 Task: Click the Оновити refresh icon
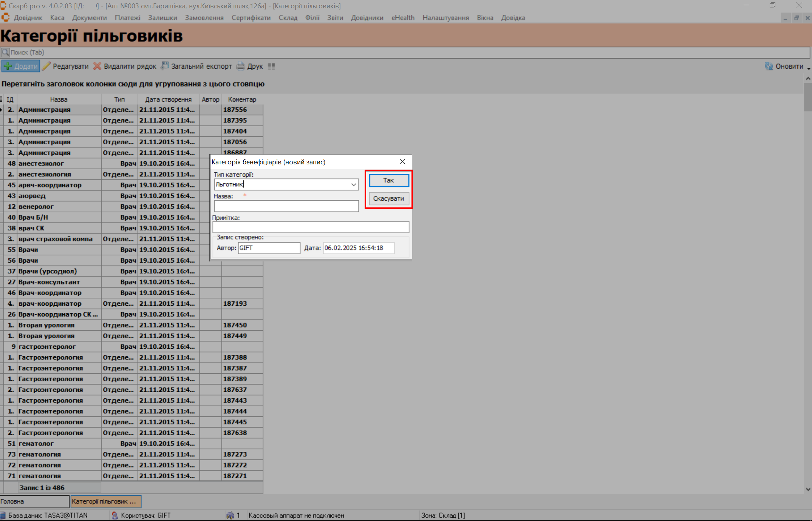coord(769,66)
